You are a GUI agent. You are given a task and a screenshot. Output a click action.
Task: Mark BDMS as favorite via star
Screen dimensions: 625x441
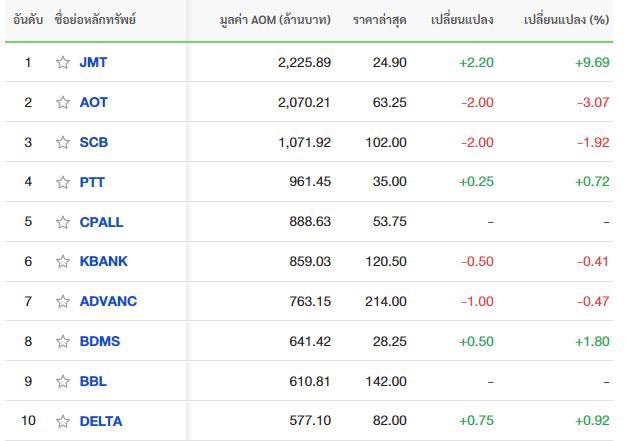click(63, 341)
